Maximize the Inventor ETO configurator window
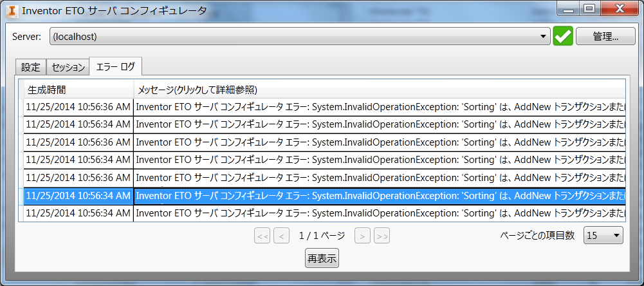This screenshot has width=644, height=286. click(x=590, y=8)
